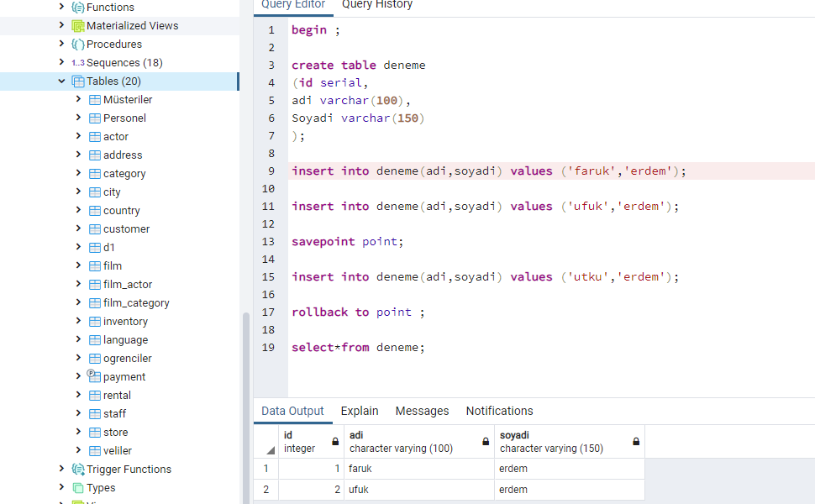
Task: Click the Types node icon
Action: click(78, 488)
